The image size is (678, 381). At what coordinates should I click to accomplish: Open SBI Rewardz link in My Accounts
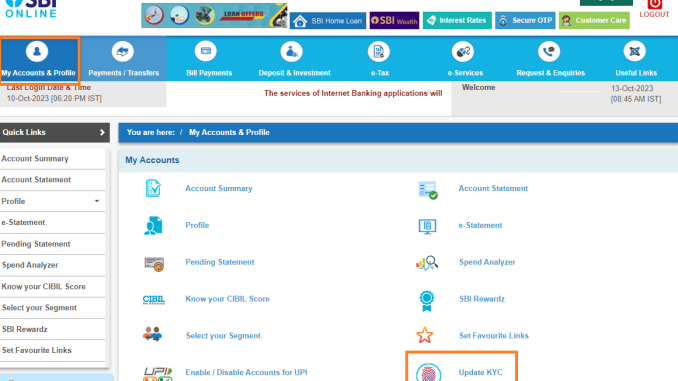pos(482,299)
